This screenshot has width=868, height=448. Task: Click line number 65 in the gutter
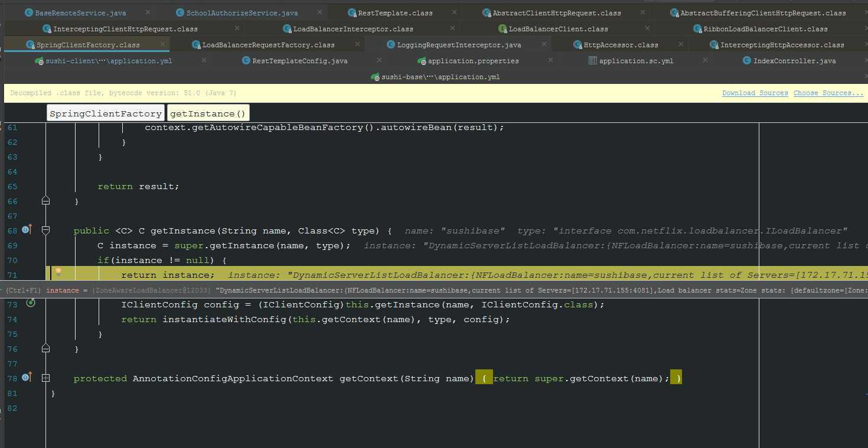(12, 186)
